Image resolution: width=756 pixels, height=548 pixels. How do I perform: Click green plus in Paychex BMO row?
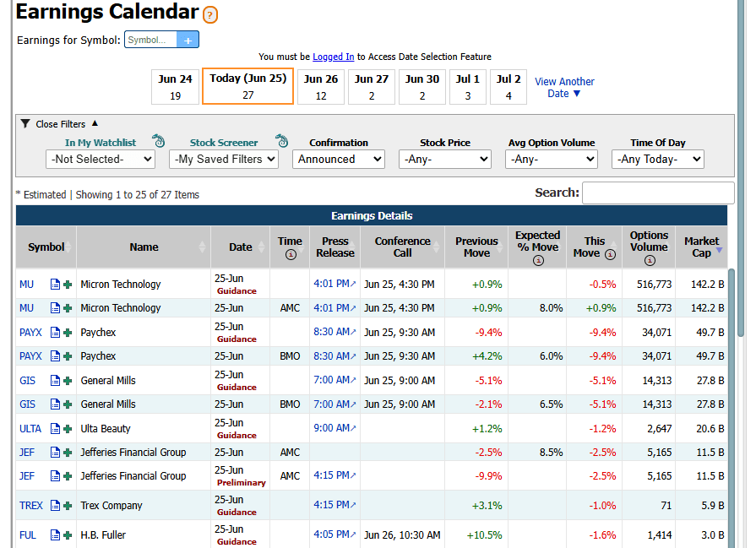click(68, 356)
